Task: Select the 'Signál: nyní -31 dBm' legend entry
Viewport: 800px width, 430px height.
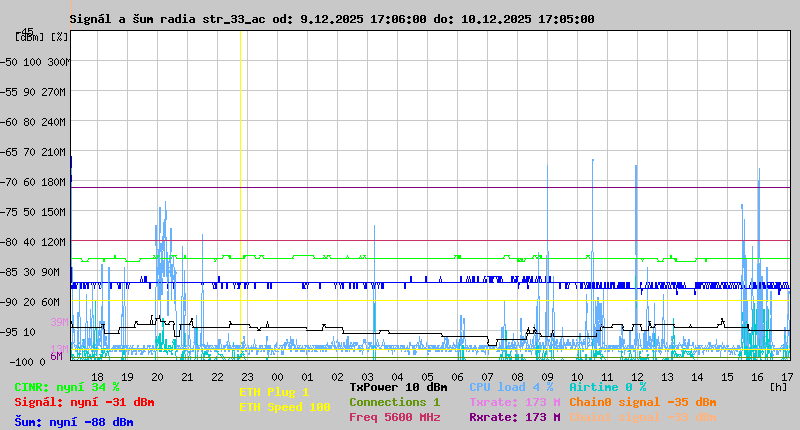Action: [84, 402]
